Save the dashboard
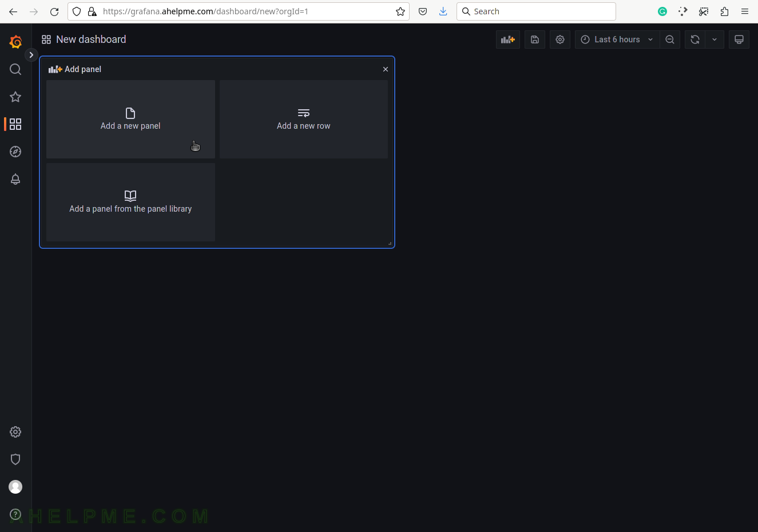The height and width of the screenshot is (532, 758). point(535,39)
